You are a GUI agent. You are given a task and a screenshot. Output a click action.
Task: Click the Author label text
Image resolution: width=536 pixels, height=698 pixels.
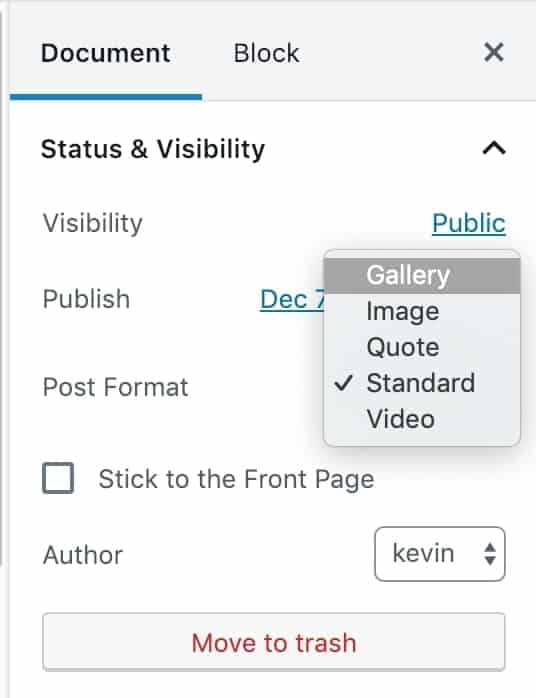point(83,555)
